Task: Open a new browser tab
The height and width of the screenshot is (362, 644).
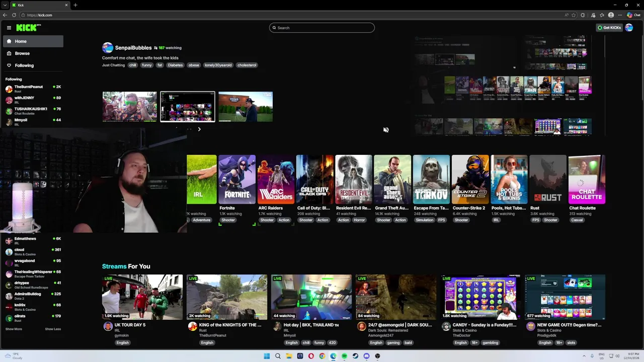Action: point(75,5)
